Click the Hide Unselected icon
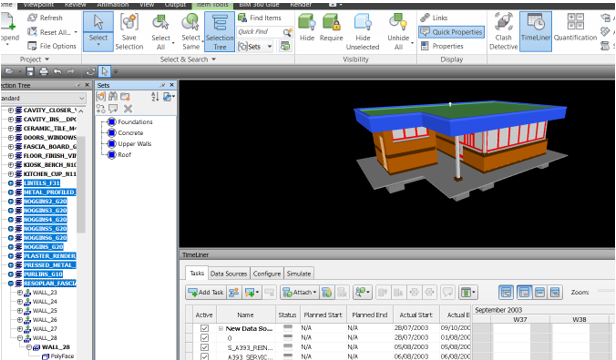616x360 pixels. (x=362, y=31)
